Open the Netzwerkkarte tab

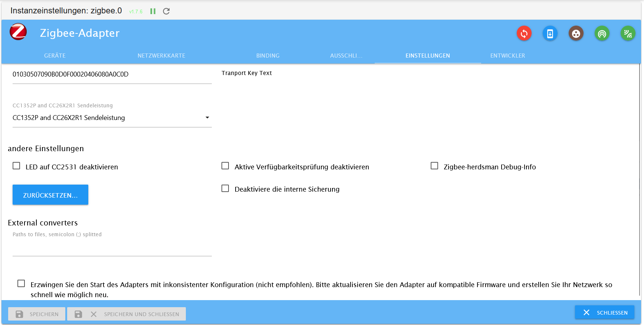[x=161, y=56]
